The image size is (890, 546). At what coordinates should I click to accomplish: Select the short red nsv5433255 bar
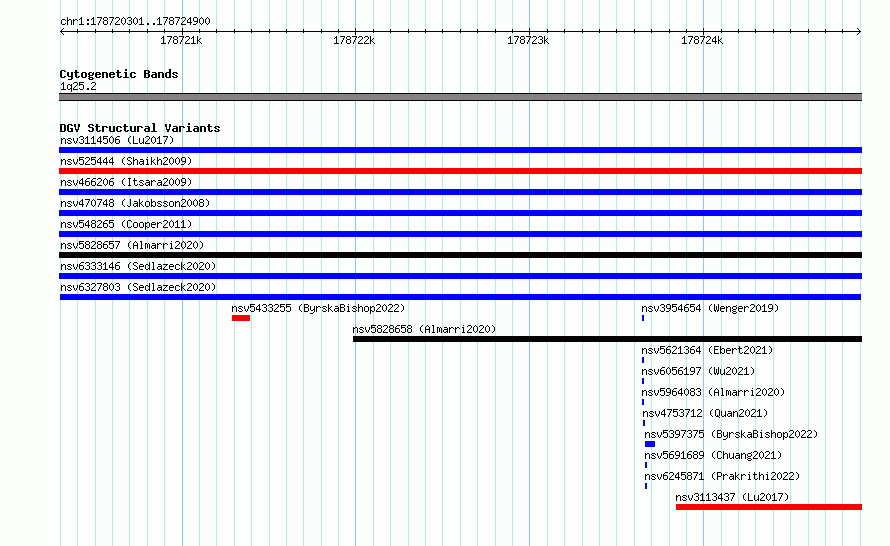[241, 318]
